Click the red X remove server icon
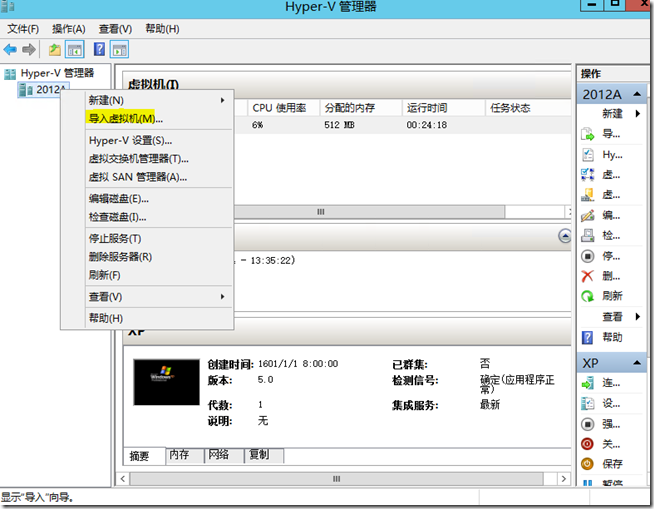The height and width of the screenshot is (509, 654). (x=587, y=276)
